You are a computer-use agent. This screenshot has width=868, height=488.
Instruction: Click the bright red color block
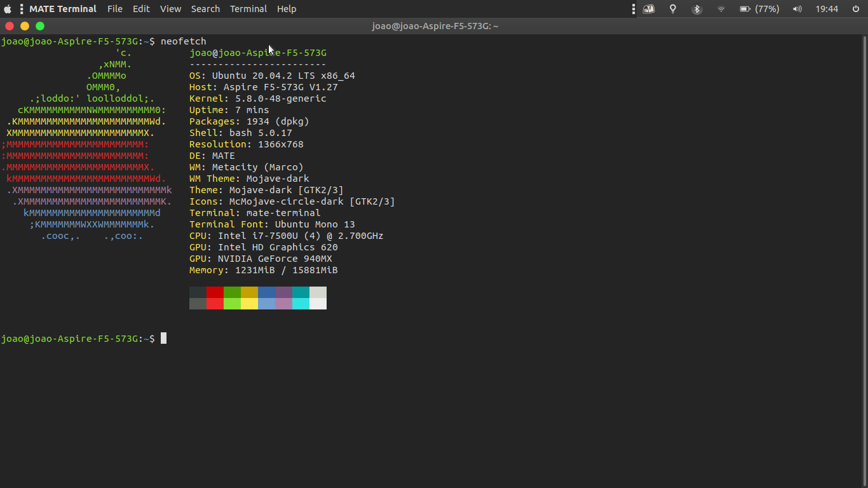coord(215,304)
